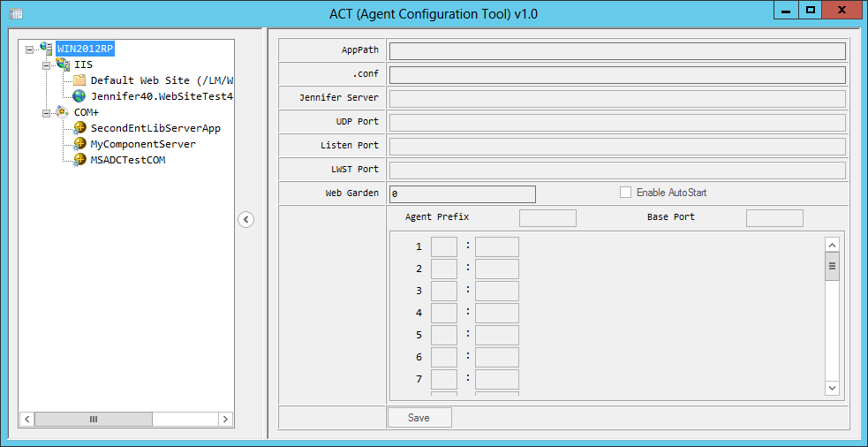Select the MyComponentServer tree item
The image size is (868, 447).
pos(143,145)
